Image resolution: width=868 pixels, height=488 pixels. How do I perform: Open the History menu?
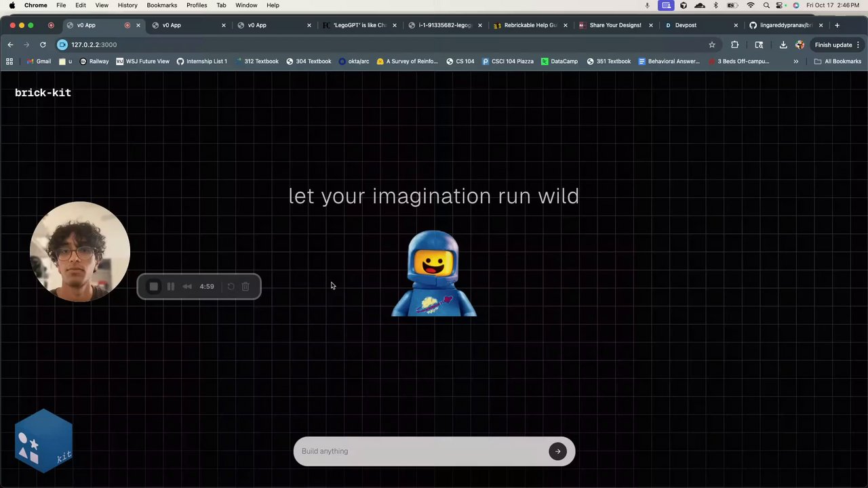[127, 5]
